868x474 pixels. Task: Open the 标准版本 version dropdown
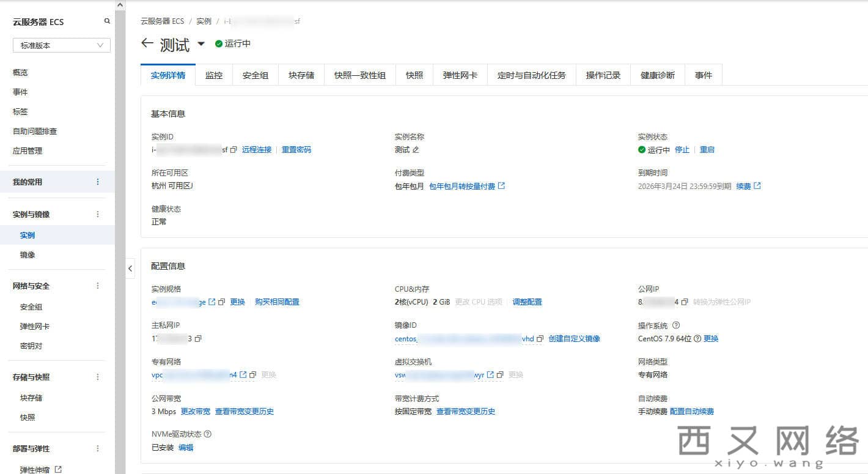click(x=61, y=45)
